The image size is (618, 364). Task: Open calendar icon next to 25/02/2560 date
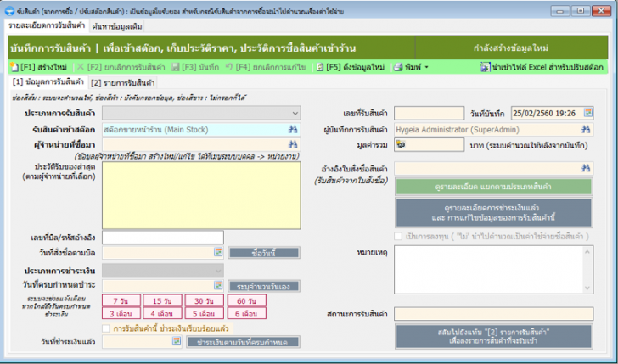pos(588,113)
